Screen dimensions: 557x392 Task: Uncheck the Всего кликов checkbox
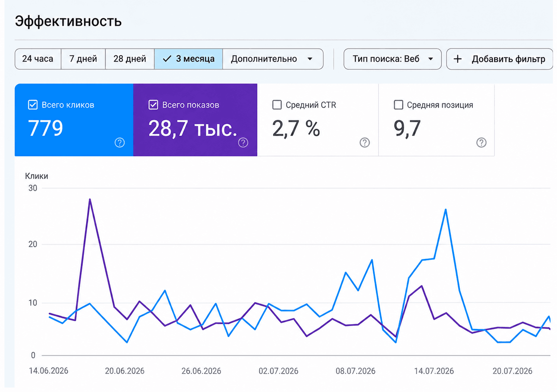coord(33,105)
